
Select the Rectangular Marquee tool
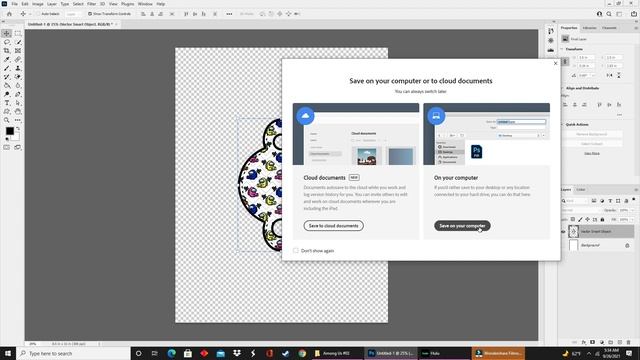pyautogui.click(x=18, y=33)
